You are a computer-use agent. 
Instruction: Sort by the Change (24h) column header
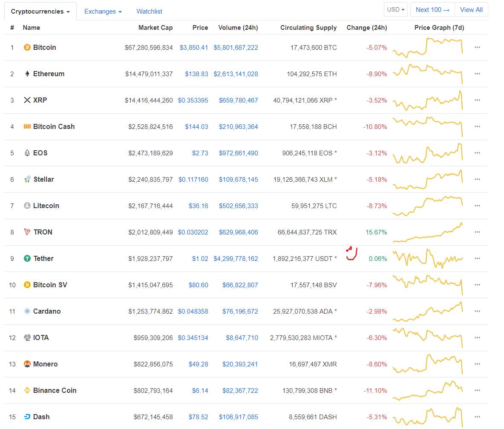tap(366, 28)
